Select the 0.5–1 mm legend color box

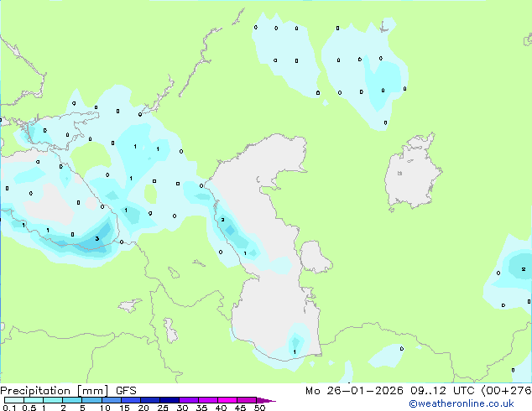tap(34, 400)
